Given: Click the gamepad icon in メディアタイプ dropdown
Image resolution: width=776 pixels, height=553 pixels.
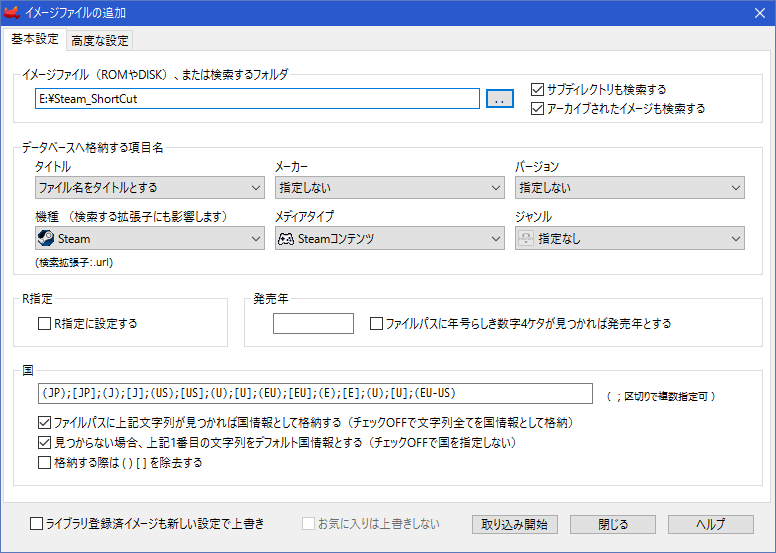Looking at the screenshot, I should [x=286, y=239].
